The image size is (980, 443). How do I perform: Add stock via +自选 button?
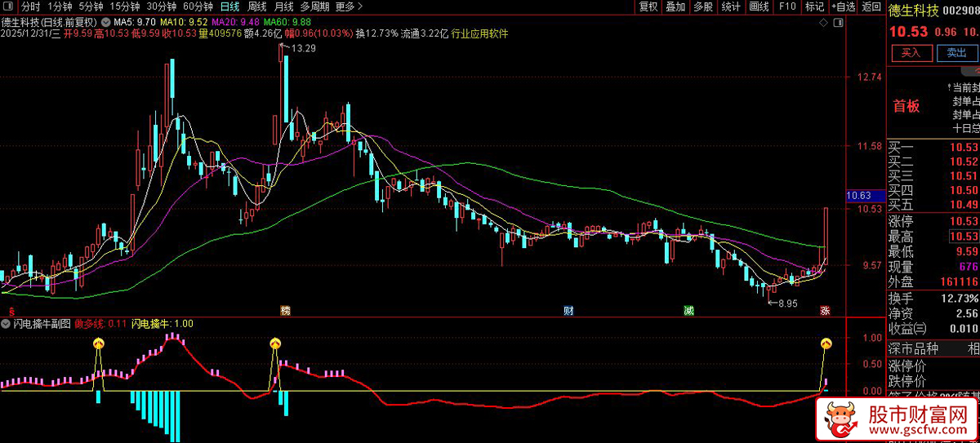(x=842, y=7)
